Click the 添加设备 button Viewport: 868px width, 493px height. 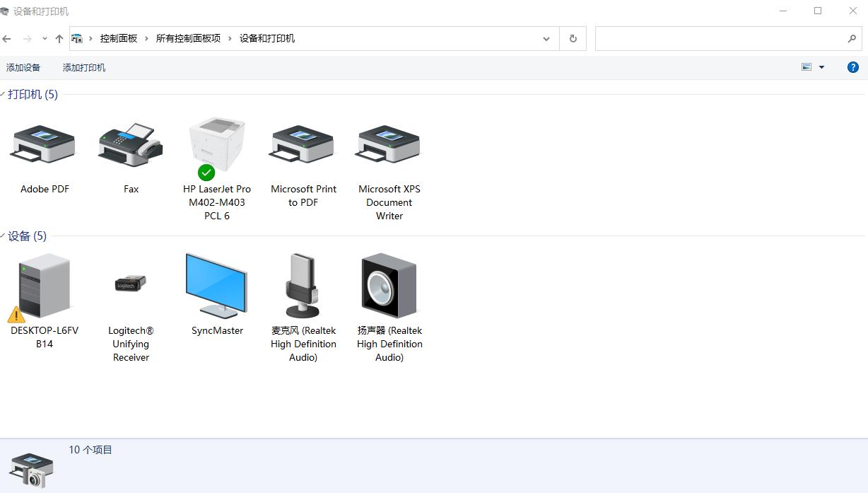[x=23, y=67]
